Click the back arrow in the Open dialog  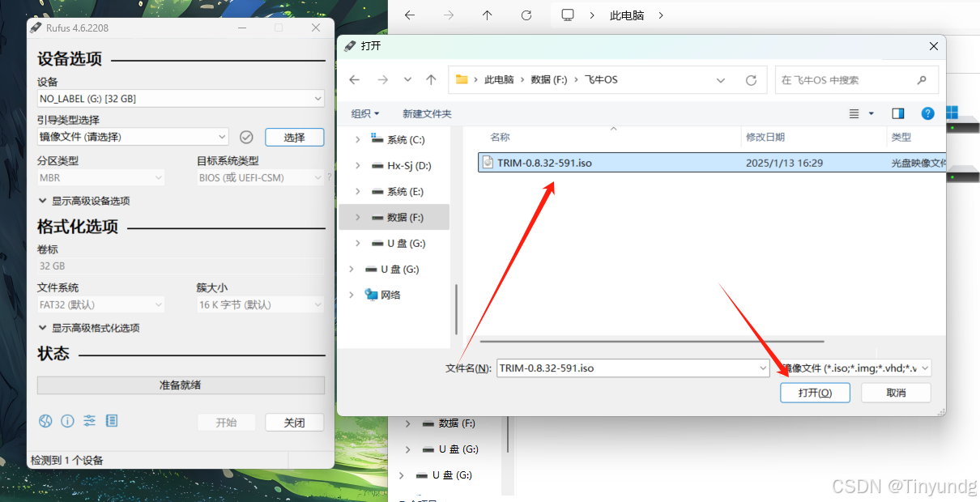tap(354, 79)
